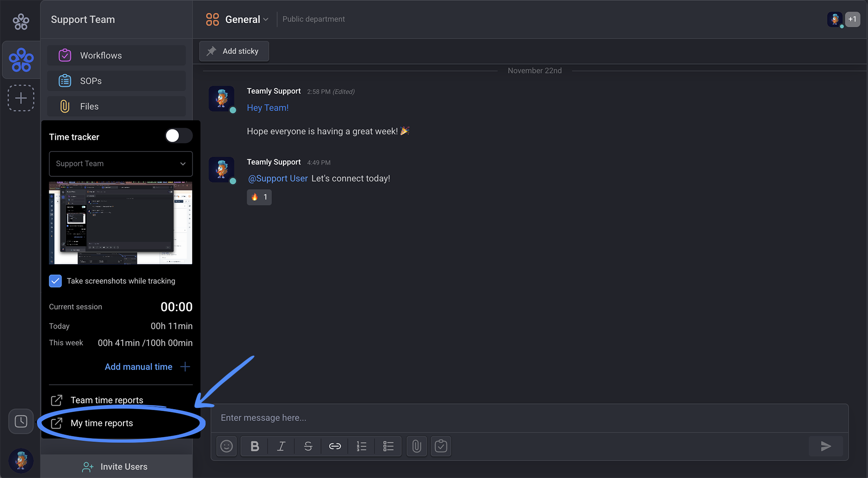Open Teamly Support avatar on 4:49 PM message

pyautogui.click(x=221, y=170)
